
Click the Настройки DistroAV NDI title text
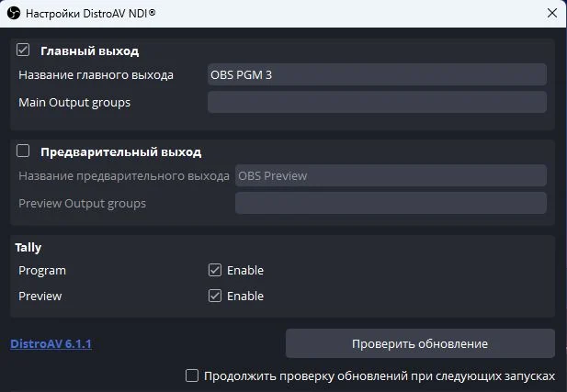91,14
